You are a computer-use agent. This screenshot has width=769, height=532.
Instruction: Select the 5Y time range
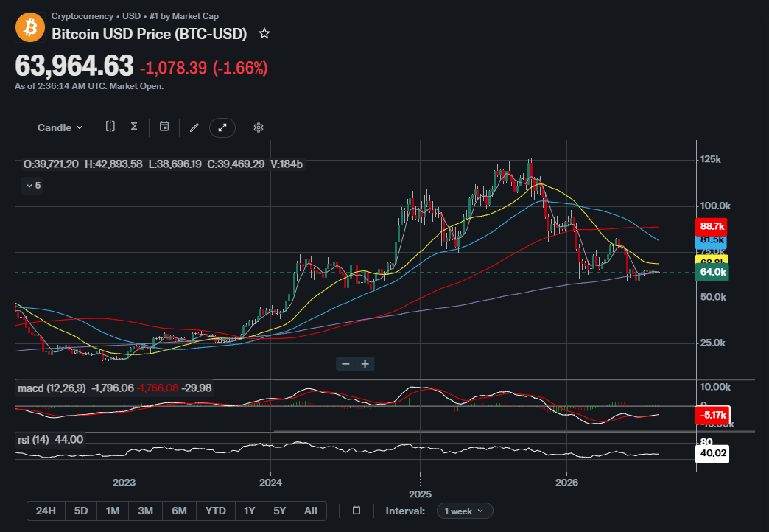pyautogui.click(x=280, y=511)
